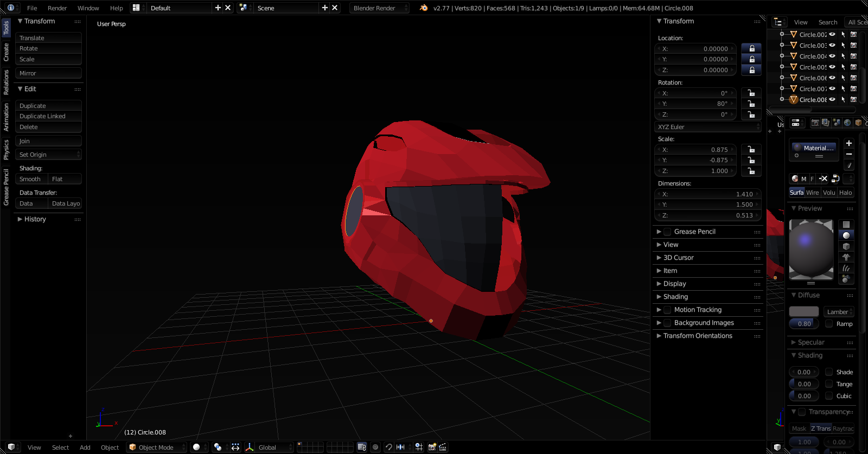Hide Circle.008 with its eye icon
The image size is (868, 454).
(832, 99)
